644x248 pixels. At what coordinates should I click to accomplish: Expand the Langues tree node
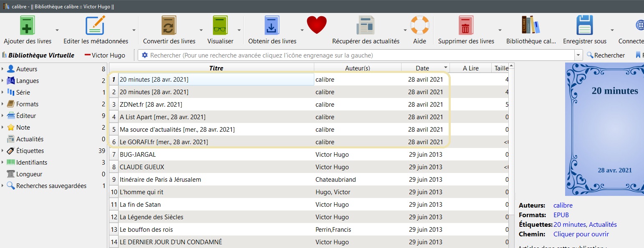(3, 81)
